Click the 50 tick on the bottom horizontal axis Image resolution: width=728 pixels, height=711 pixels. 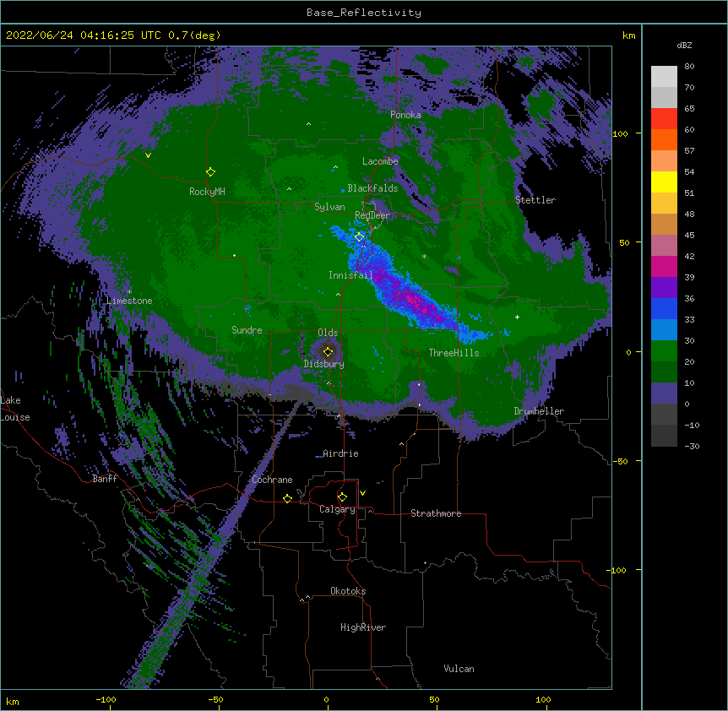pyautogui.click(x=434, y=699)
